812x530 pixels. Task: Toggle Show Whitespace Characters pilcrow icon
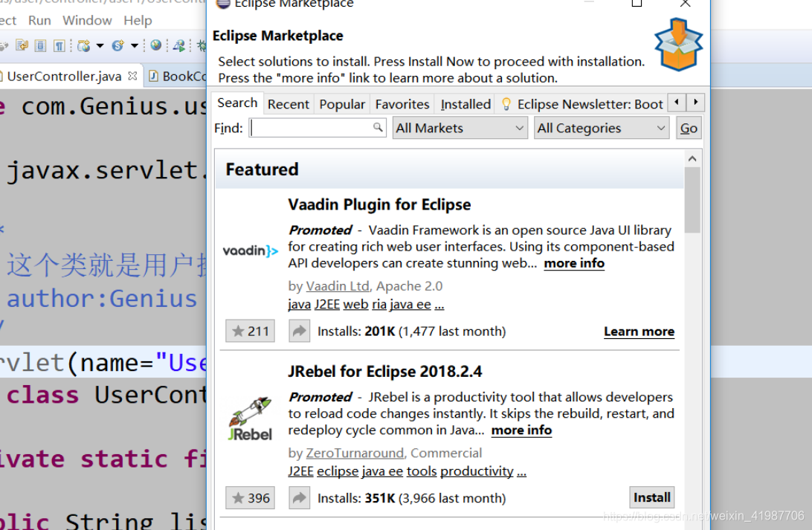click(x=59, y=45)
